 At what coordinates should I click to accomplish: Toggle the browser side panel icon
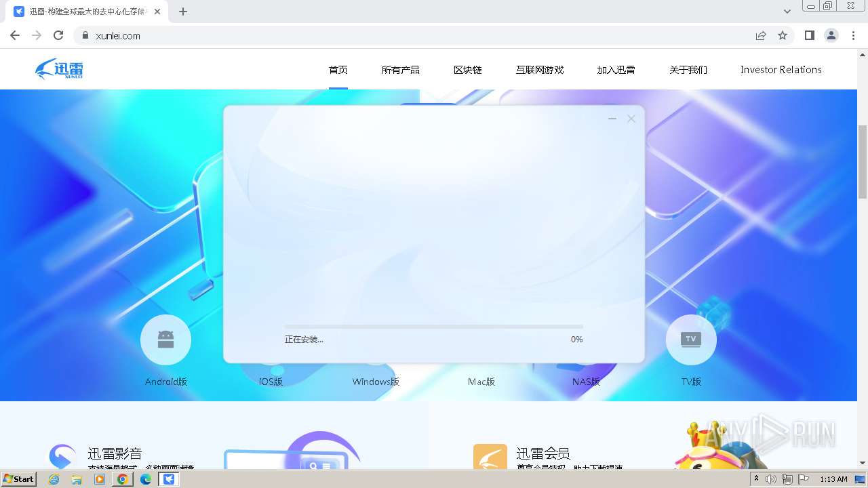coord(809,36)
